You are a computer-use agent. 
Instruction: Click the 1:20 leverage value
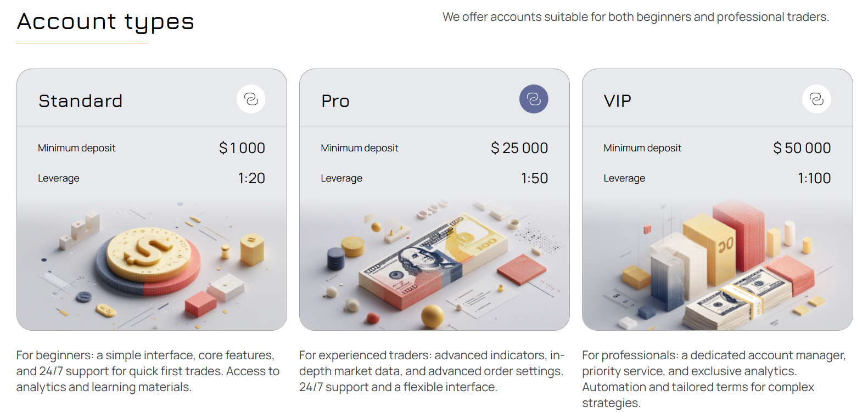click(251, 178)
